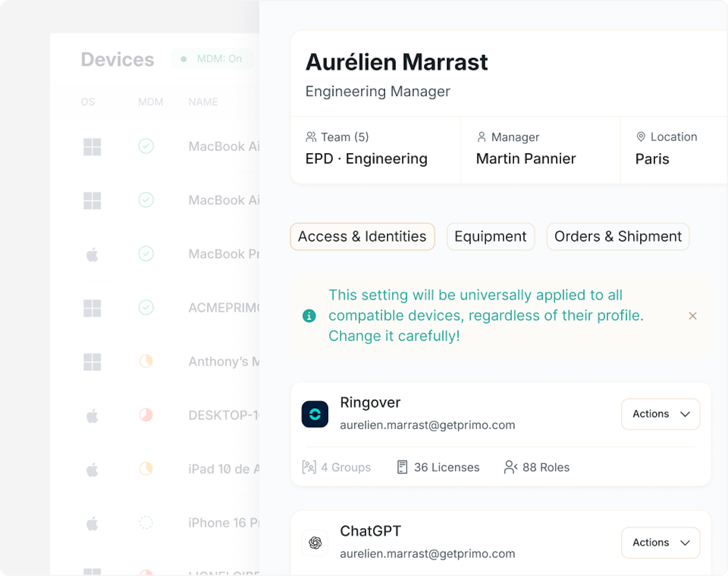728x576 pixels.
Task: Dismiss the universal setting notice banner
Action: 693,316
